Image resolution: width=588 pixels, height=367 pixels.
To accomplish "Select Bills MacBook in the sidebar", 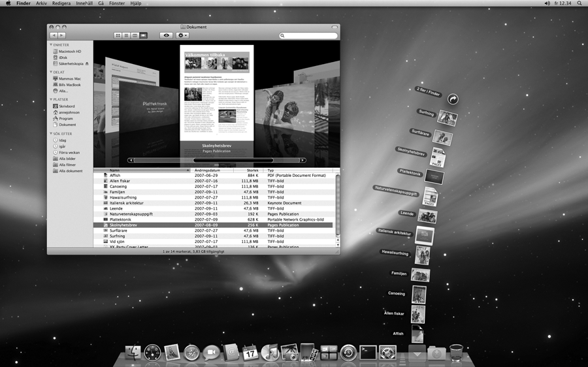I will coord(67,85).
